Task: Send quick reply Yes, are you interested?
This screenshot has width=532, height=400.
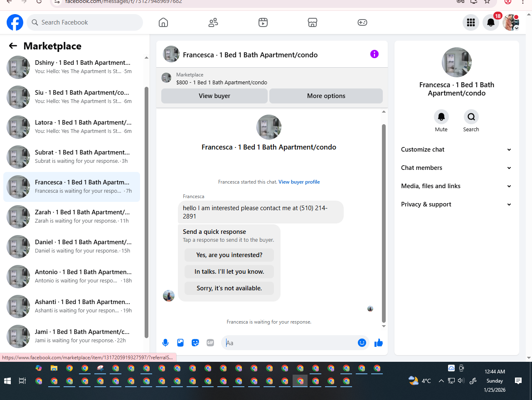Action: tap(229, 255)
